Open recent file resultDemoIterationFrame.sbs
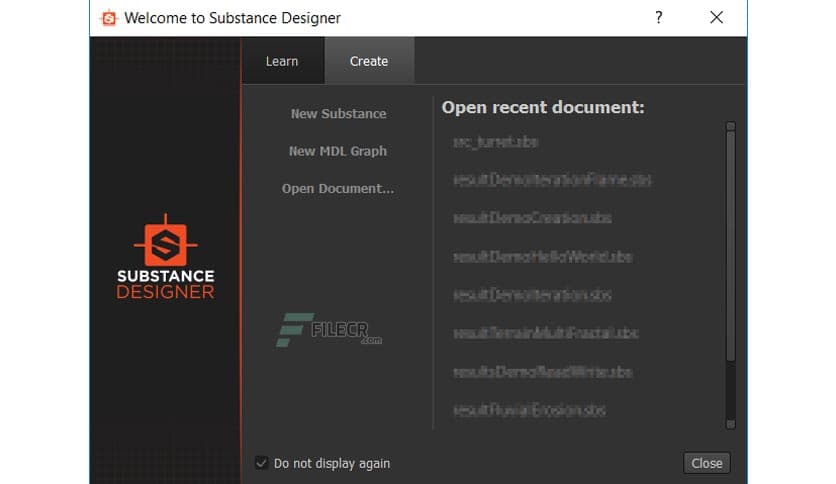 click(552, 180)
